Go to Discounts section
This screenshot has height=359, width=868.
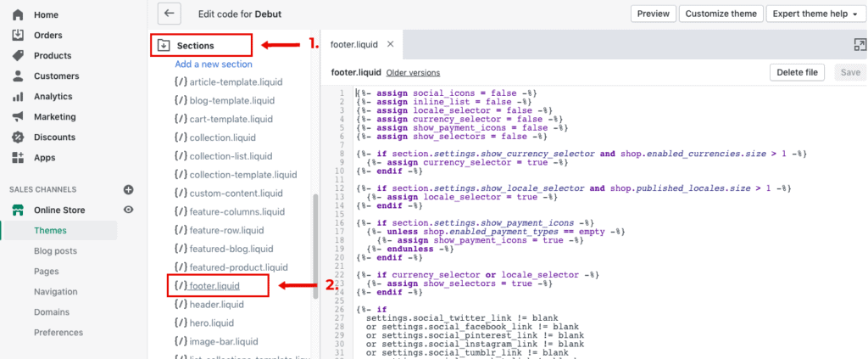(x=54, y=137)
